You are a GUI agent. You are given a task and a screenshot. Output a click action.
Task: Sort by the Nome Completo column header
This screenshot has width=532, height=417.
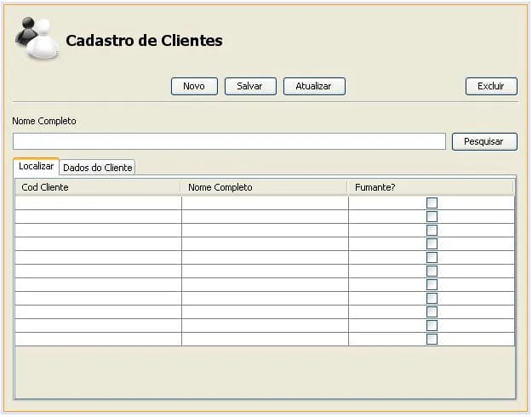pyautogui.click(x=264, y=187)
